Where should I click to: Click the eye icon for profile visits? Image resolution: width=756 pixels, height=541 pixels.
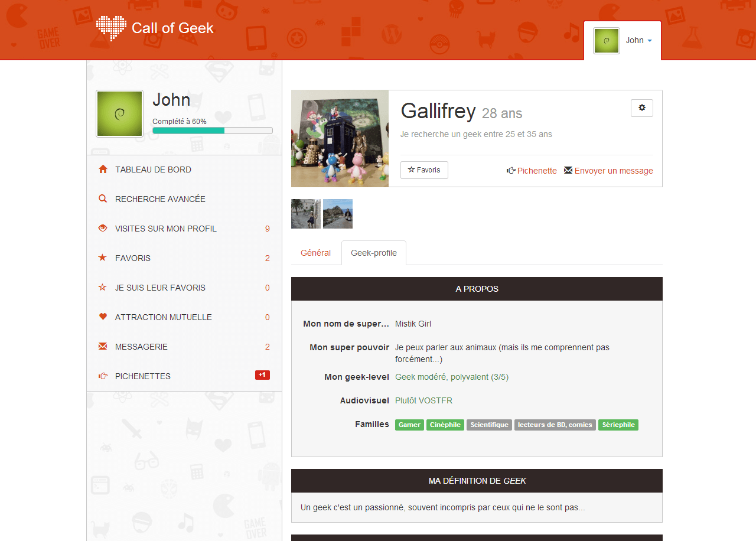[103, 229]
